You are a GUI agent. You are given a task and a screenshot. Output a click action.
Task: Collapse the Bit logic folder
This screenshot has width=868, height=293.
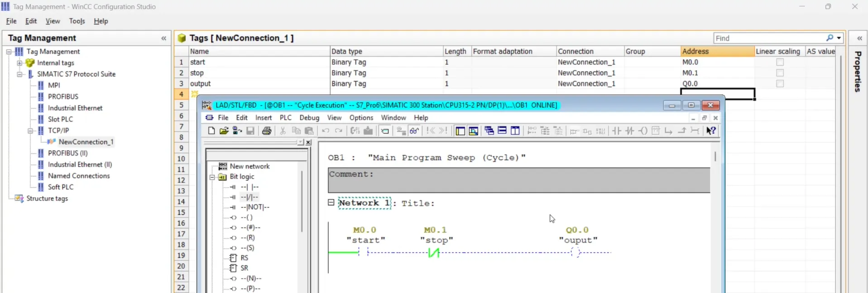pos(212,177)
